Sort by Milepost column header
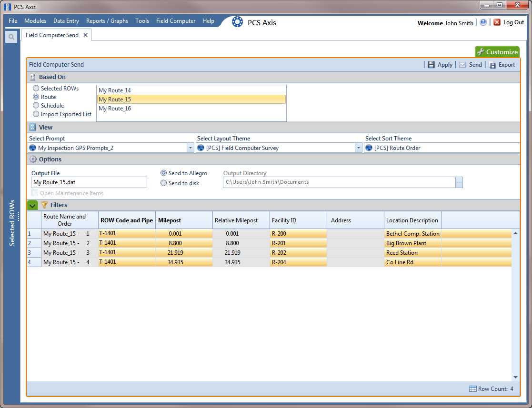 tap(184, 220)
